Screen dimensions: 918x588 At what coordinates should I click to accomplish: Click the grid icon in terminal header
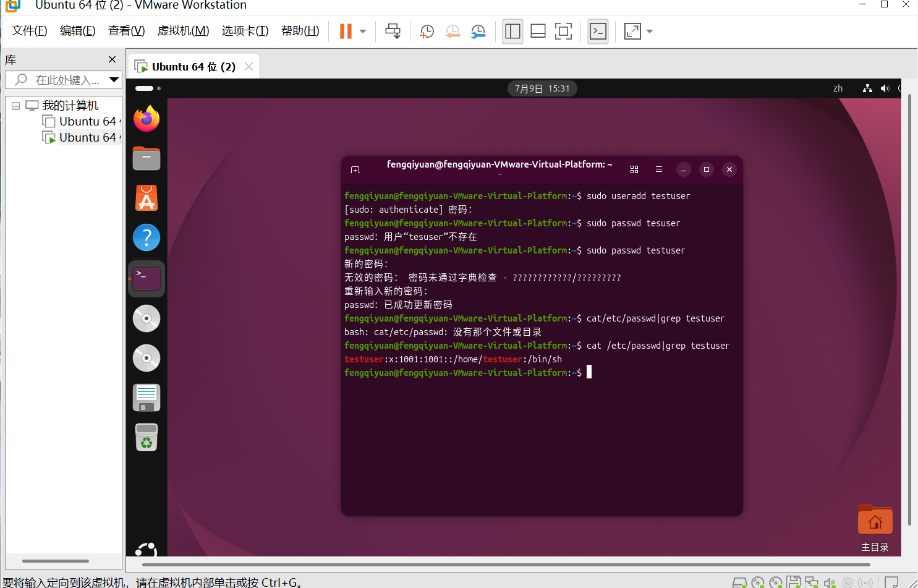(634, 169)
